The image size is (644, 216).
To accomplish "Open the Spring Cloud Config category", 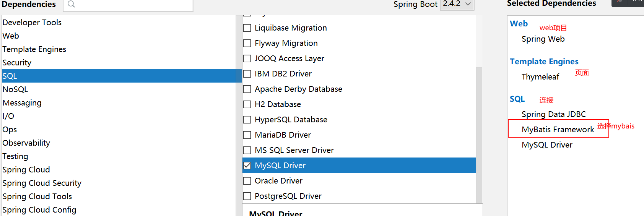I will [x=119, y=210].
